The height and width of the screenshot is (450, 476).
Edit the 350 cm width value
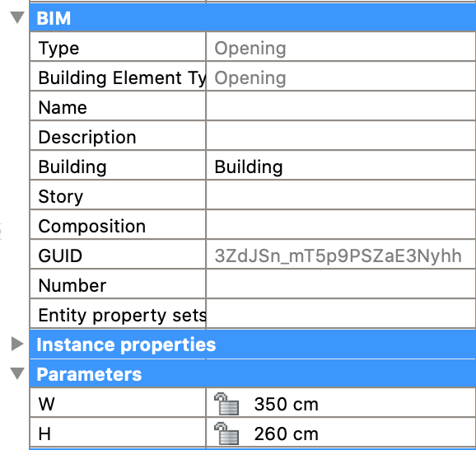pyautogui.click(x=287, y=404)
